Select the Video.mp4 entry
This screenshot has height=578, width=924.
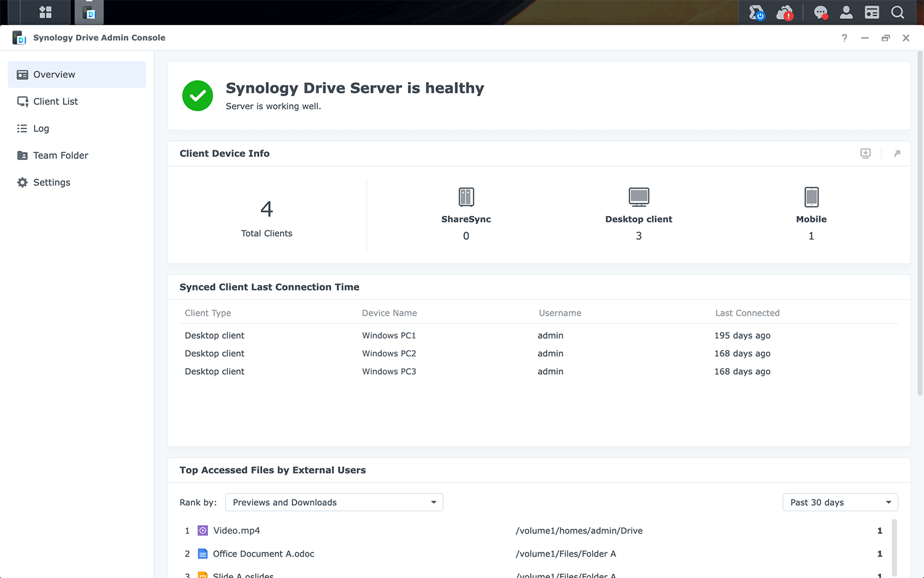(x=236, y=530)
